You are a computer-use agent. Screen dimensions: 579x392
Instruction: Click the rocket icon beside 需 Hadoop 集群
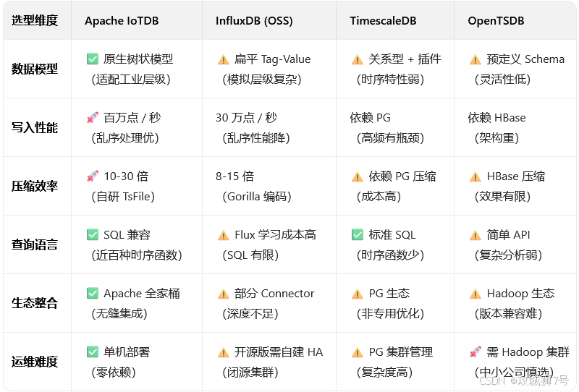476,351
